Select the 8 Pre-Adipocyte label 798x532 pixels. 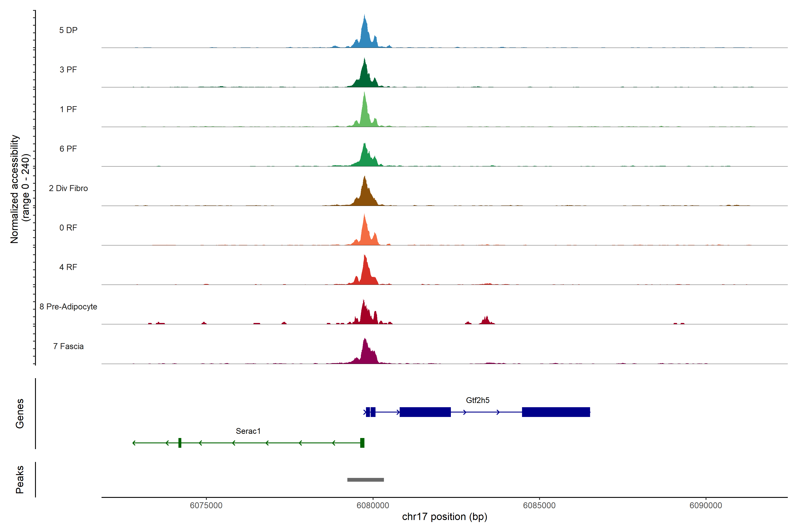68,307
